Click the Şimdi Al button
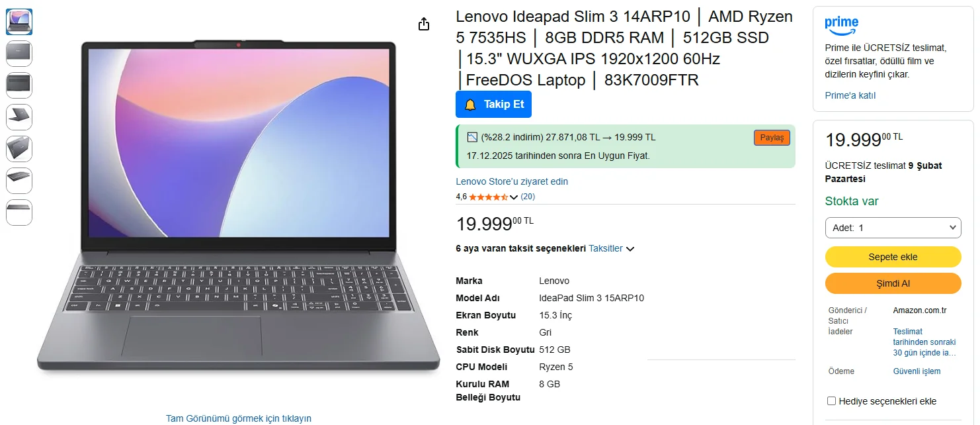980x425 pixels. pos(893,283)
